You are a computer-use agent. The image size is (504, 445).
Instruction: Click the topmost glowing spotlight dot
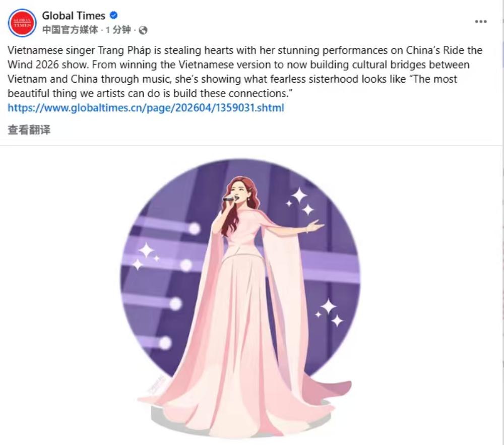pos(195,229)
